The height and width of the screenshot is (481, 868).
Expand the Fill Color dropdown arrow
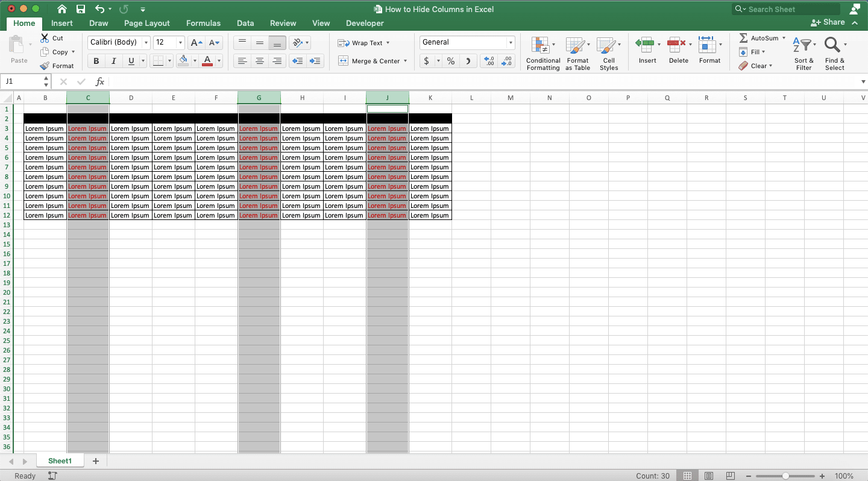[194, 61]
